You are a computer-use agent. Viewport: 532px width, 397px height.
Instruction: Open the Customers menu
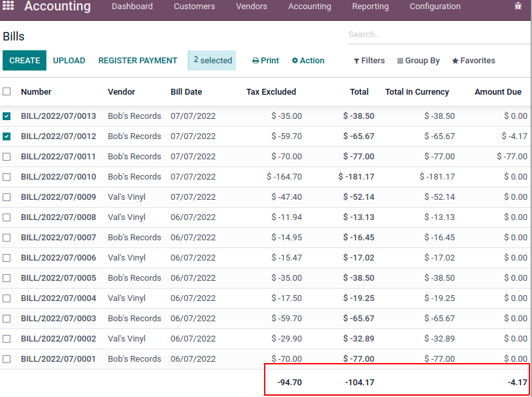(x=194, y=6)
